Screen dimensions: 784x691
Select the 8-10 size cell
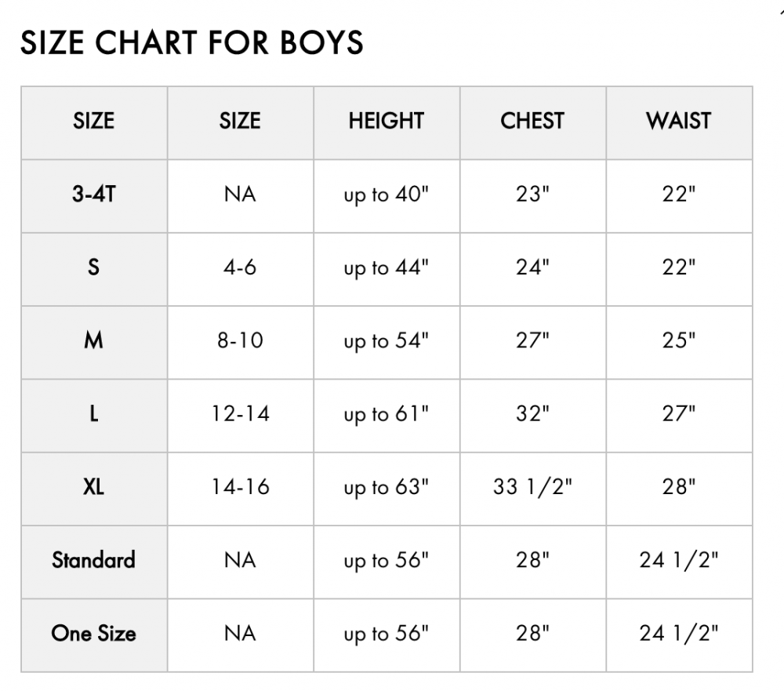click(240, 340)
